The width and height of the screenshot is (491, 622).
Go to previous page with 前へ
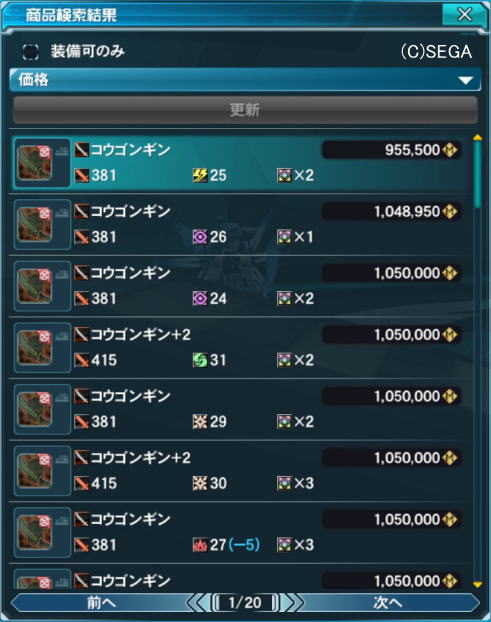click(x=100, y=603)
